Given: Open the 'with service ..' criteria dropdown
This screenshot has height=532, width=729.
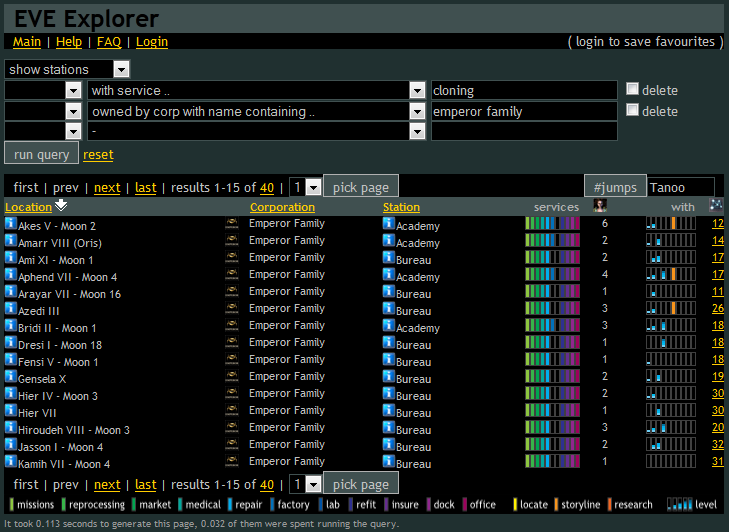Looking at the screenshot, I should (417, 90).
